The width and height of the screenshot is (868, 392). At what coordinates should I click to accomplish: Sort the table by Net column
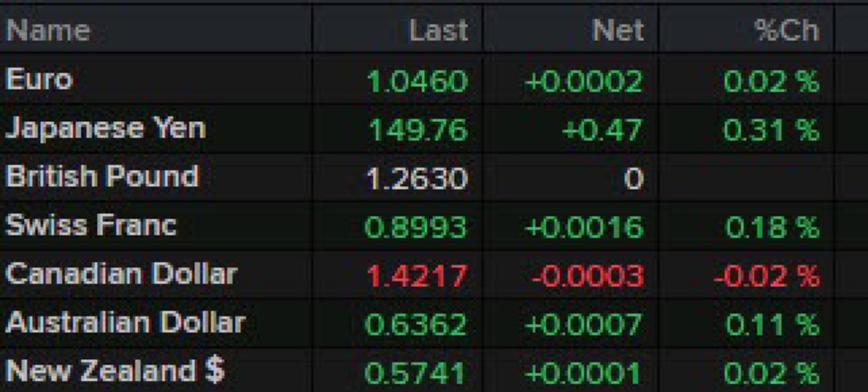pos(617,30)
